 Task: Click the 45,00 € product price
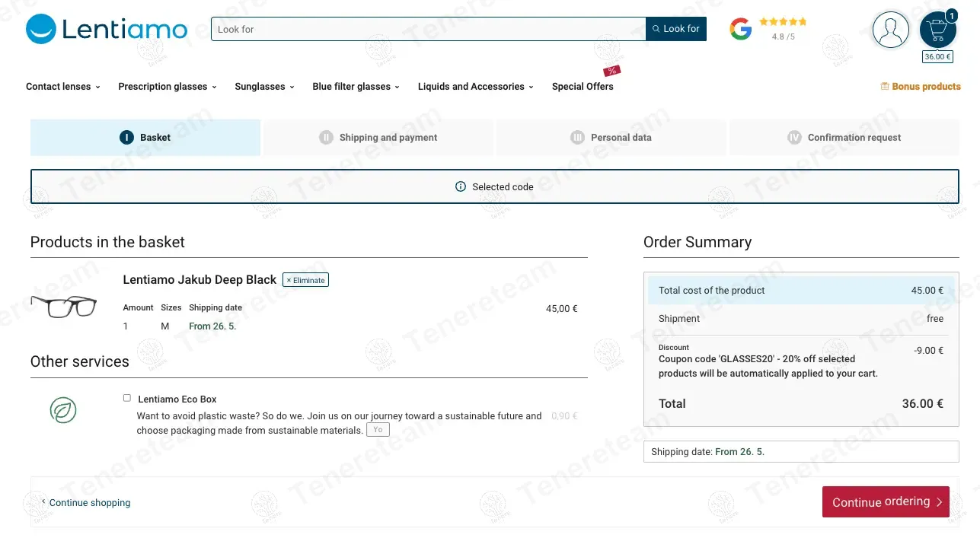point(562,309)
